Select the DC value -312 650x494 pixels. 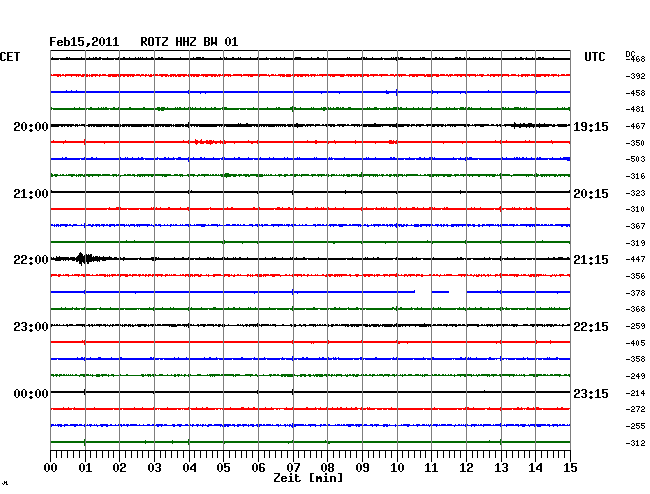point(635,443)
